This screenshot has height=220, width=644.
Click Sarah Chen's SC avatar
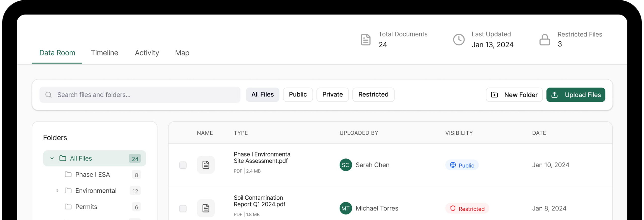click(x=345, y=165)
